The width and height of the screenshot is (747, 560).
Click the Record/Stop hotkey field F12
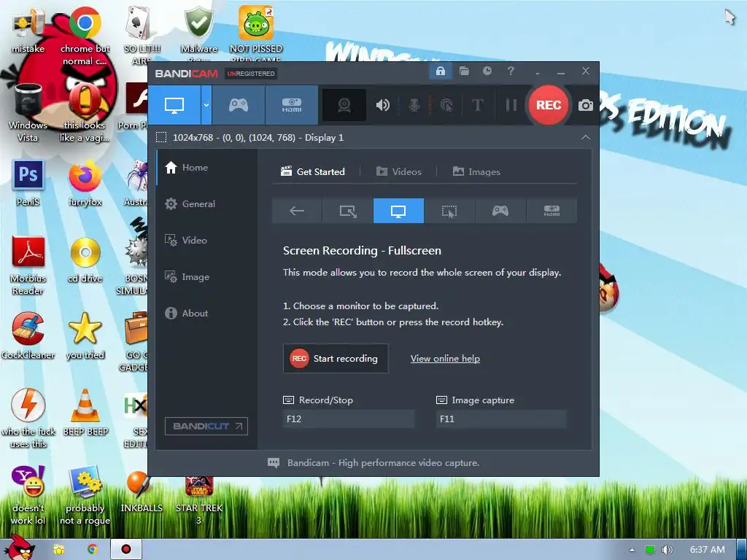click(349, 419)
